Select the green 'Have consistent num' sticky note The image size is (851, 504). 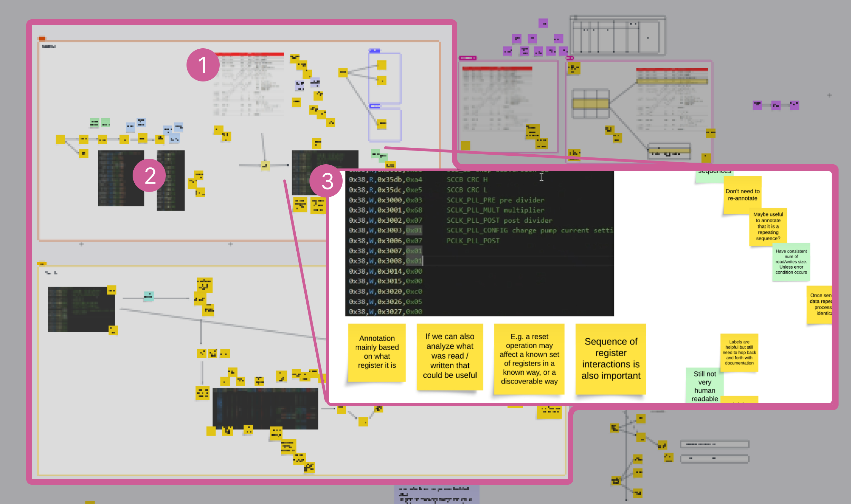[x=791, y=262]
